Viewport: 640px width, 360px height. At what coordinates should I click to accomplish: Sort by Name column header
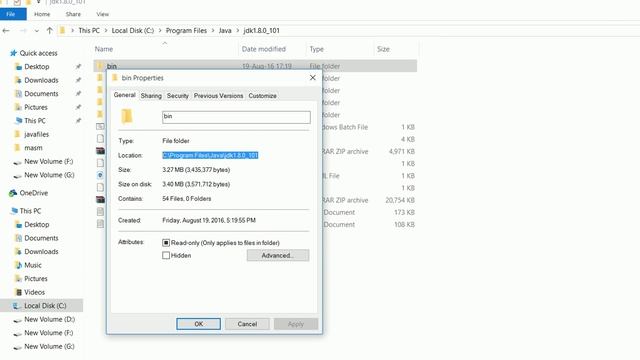pos(104,49)
